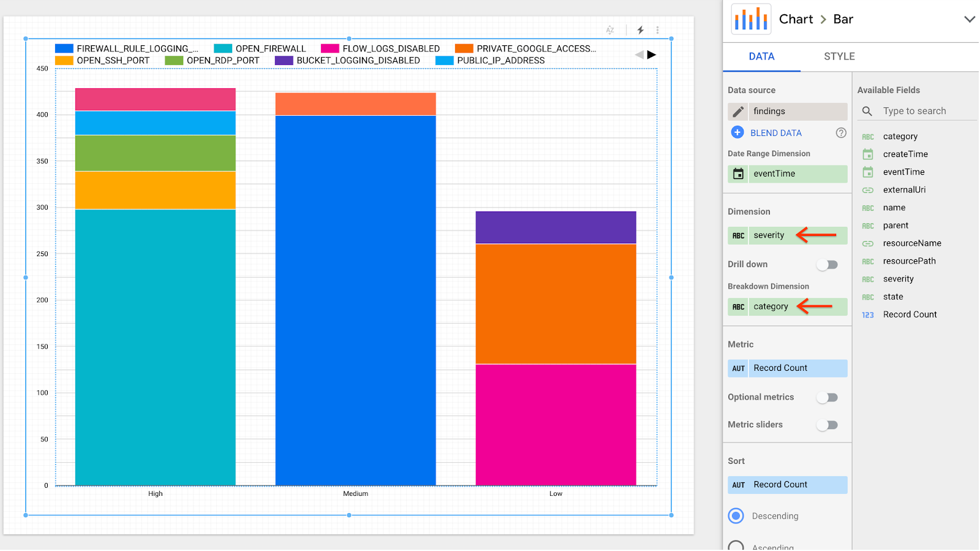Click the next legend page arrow
Image resolution: width=980 pixels, height=551 pixels.
point(652,55)
